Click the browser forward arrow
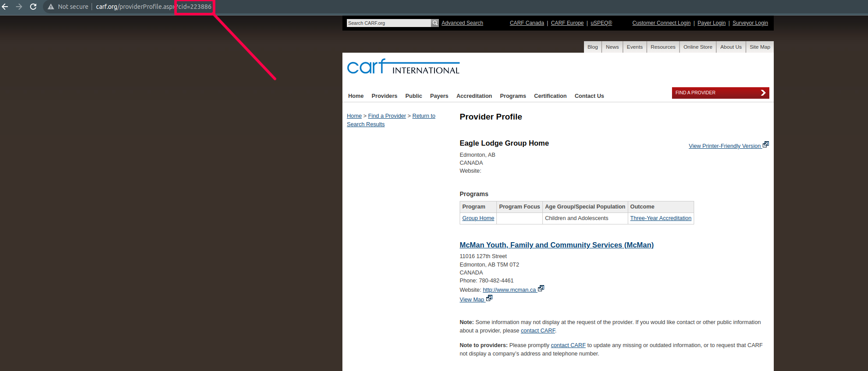The width and height of the screenshot is (868, 371). [19, 7]
